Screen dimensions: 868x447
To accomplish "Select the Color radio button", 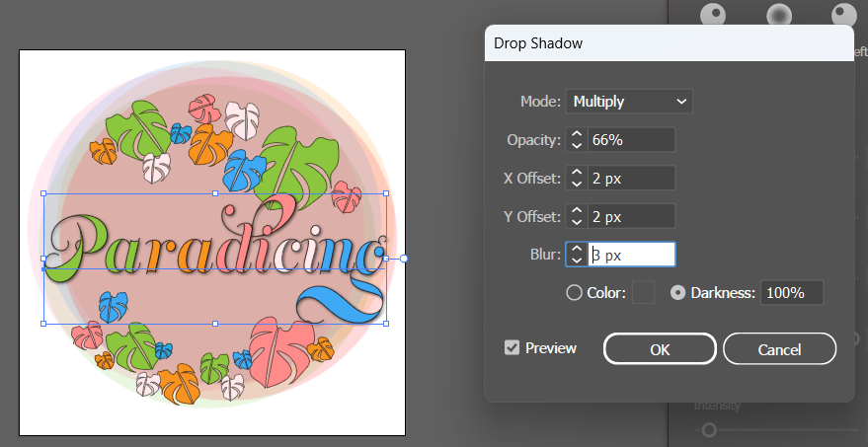I will [574, 292].
